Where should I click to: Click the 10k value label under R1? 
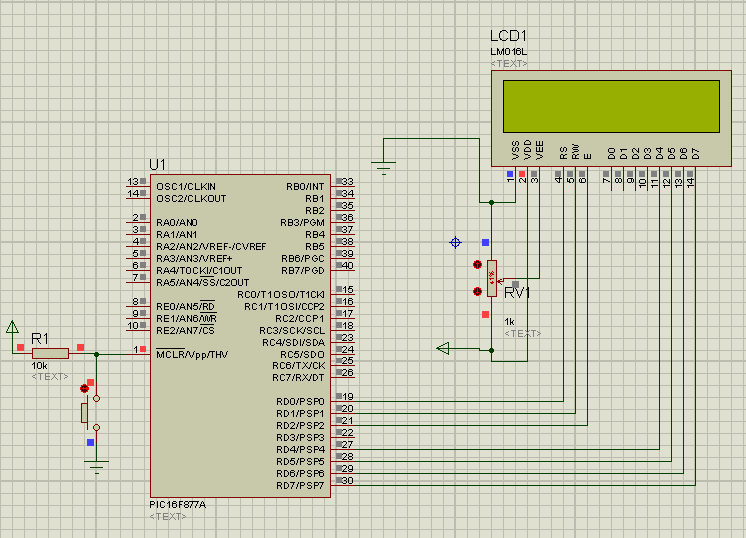[42, 367]
